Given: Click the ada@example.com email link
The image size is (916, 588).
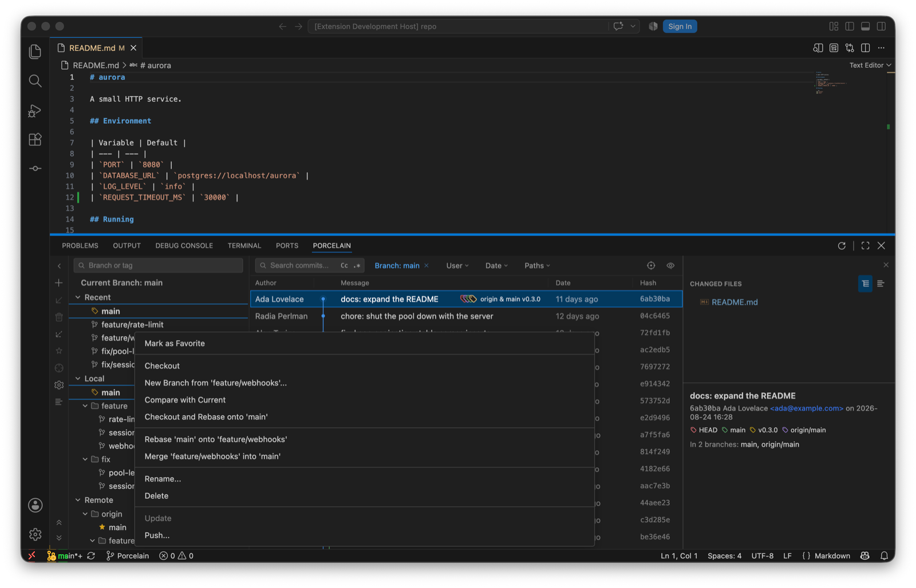Looking at the screenshot, I should [806, 408].
